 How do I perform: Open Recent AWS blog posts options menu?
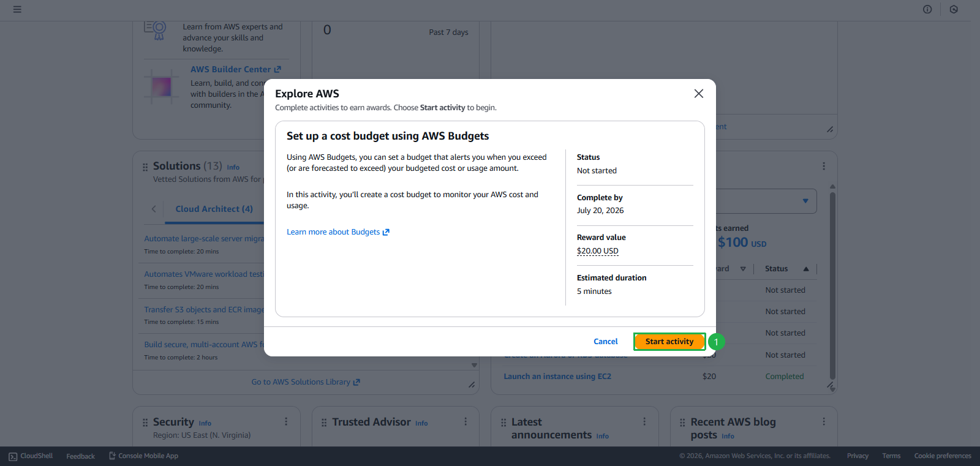[824, 422]
